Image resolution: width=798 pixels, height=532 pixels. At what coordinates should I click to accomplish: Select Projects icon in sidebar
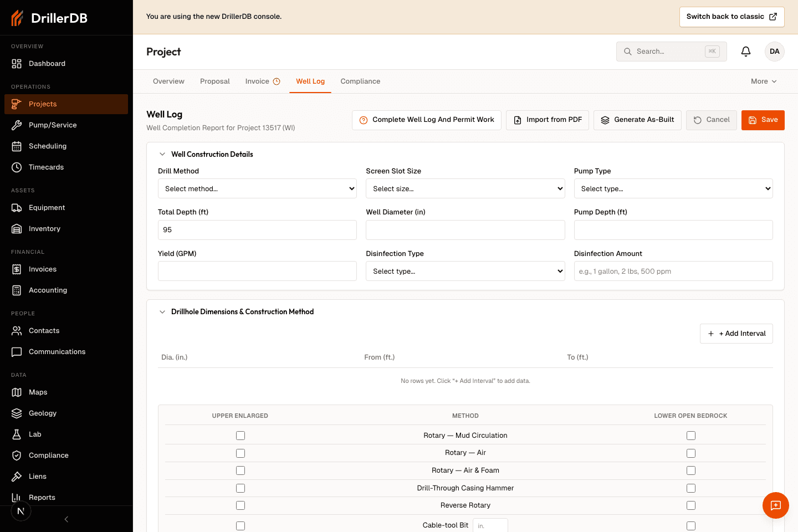click(x=17, y=104)
